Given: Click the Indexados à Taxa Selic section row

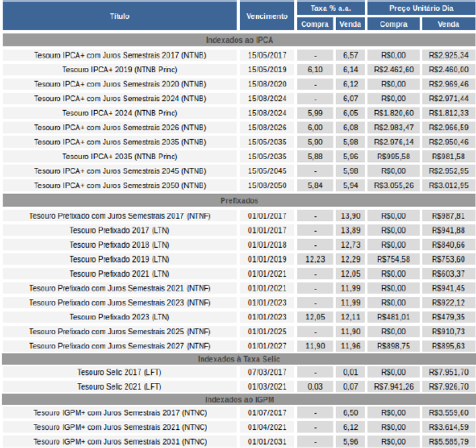Looking at the screenshot, I should point(239,359).
